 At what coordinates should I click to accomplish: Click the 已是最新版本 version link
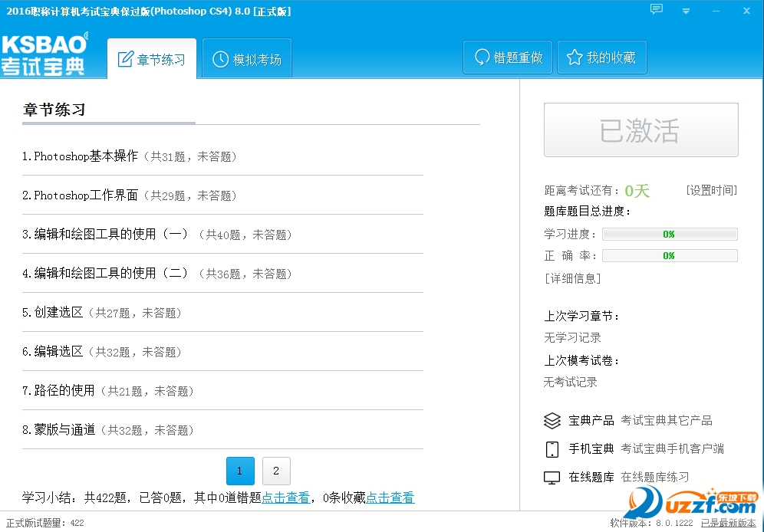pos(729,523)
